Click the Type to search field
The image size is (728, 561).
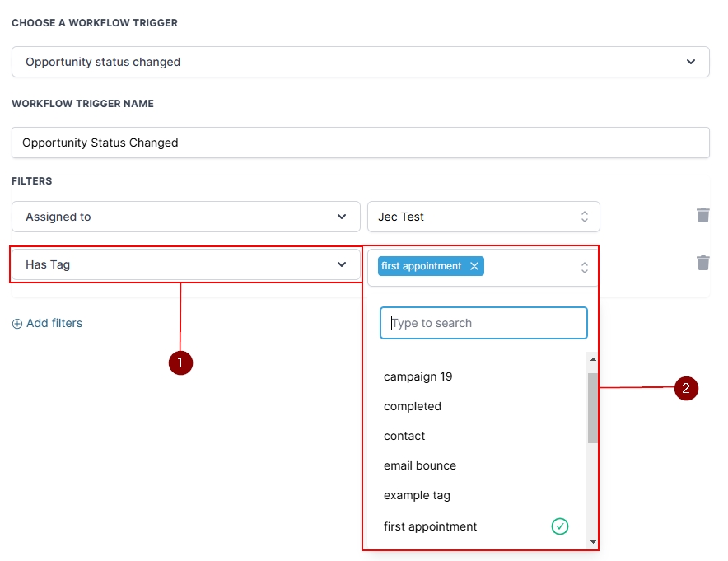pyautogui.click(x=483, y=323)
